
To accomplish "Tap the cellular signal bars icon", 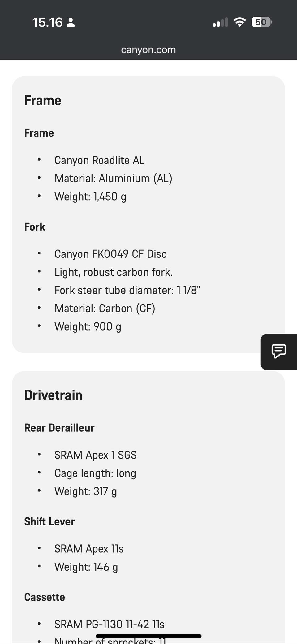I will coord(220,23).
